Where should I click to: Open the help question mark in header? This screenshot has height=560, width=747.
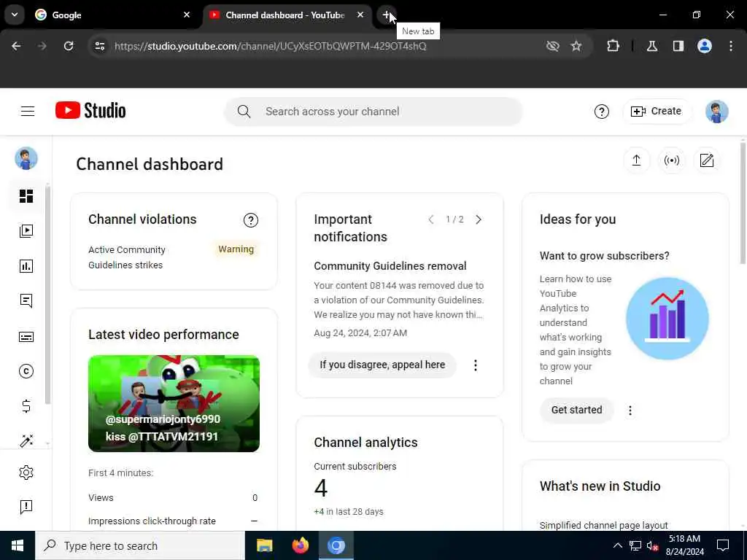[601, 112]
